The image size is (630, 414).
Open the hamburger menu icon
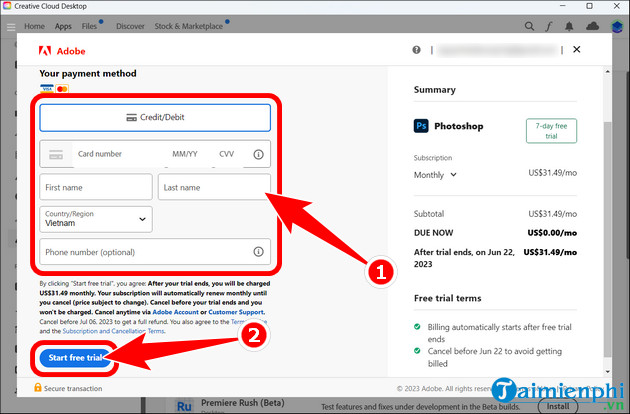[11, 27]
